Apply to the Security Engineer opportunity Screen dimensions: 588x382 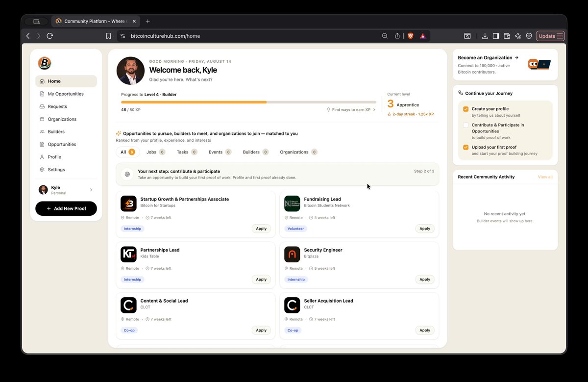[x=425, y=280]
